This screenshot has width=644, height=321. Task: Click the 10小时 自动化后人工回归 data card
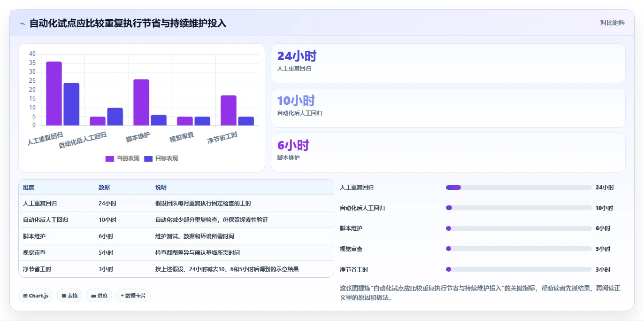[x=448, y=108]
